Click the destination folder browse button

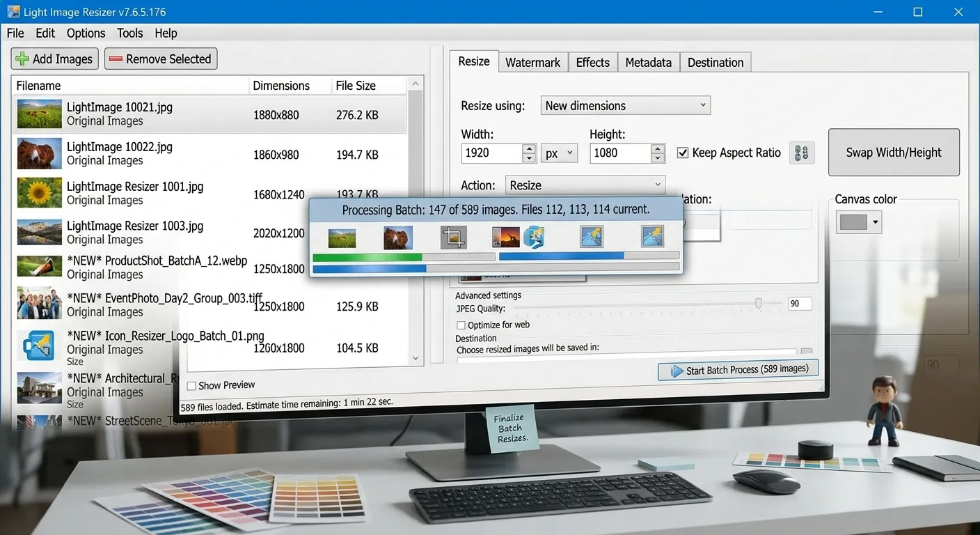coord(806,352)
